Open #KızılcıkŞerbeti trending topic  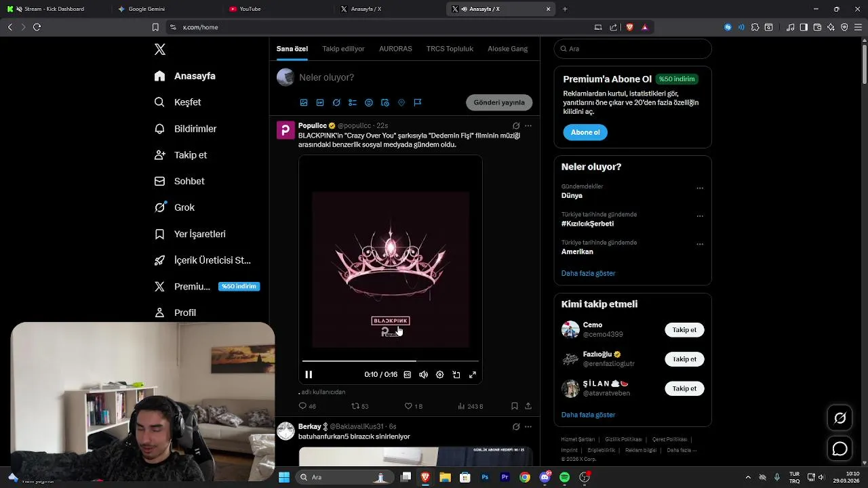587,224
